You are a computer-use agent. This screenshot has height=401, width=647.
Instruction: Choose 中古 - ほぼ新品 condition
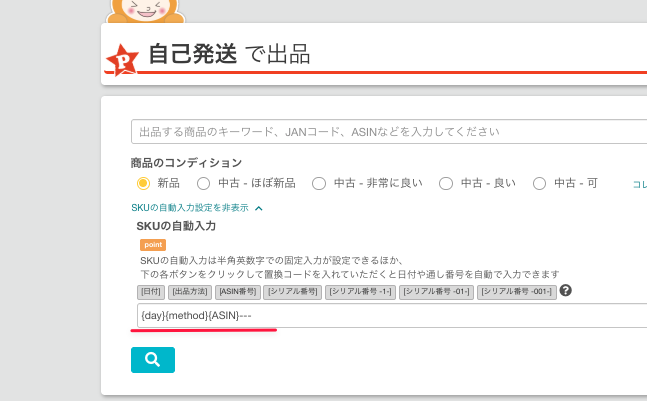pos(203,183)
